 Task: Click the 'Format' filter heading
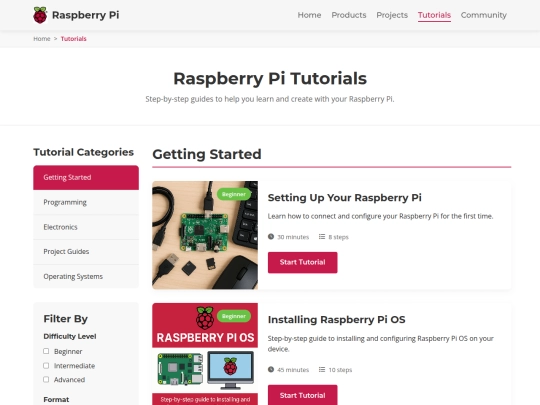tap(56, 399)
